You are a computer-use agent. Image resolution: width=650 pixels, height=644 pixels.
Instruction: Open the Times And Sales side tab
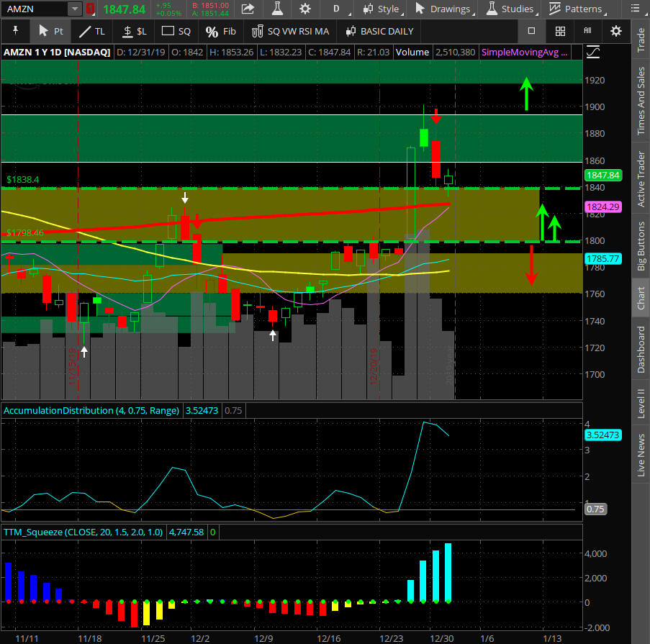point(641,101)
